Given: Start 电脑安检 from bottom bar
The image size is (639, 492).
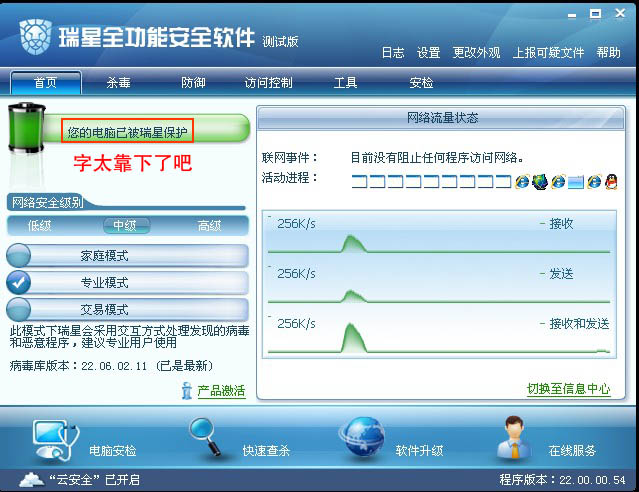Looking at the screenshot, I should [x=112, y=450].
